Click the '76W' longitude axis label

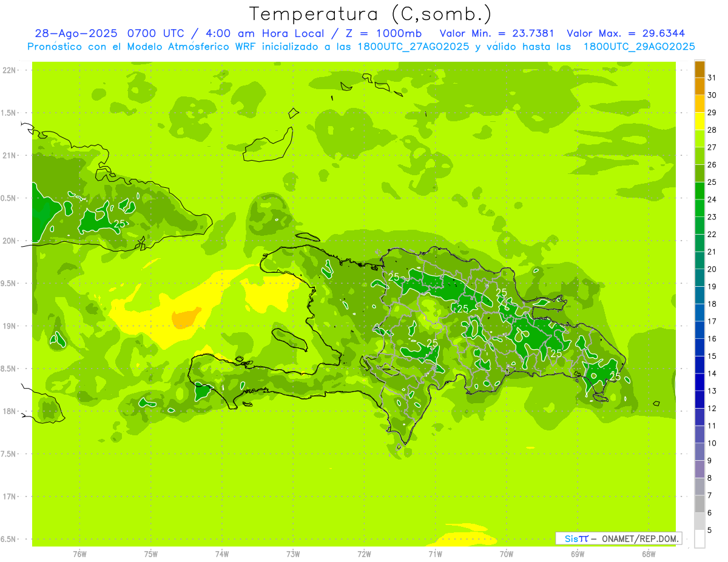tap(79, 554)
